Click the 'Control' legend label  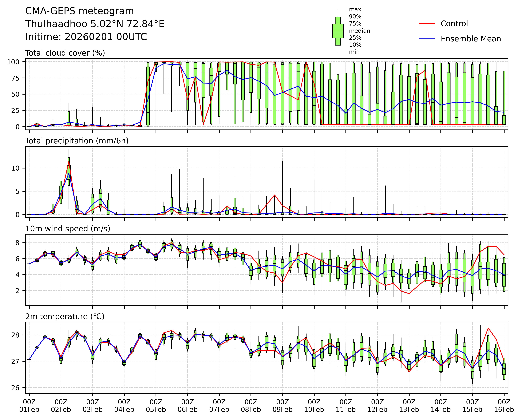click(454, 24)
